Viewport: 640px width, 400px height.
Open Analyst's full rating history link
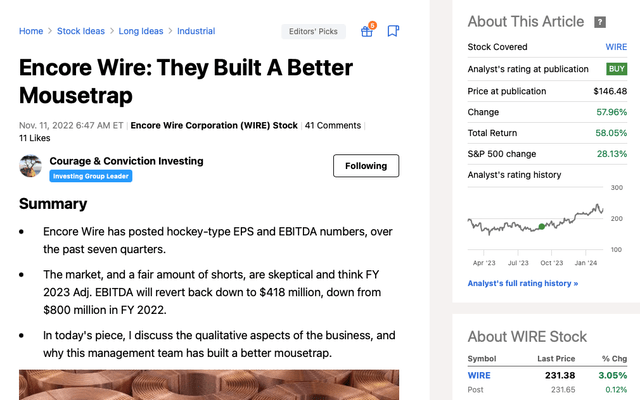click(523, 283)
